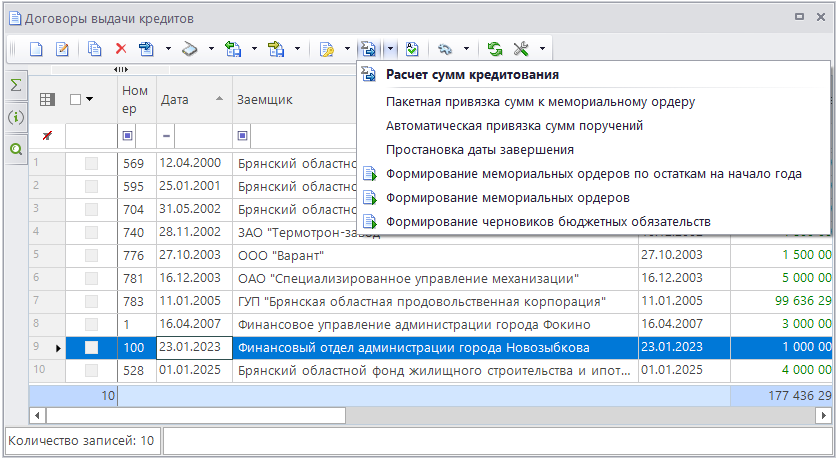The width and height of the screenshot is (838, 460).
Task: Toggle checkbox of selected row 100
Action: pos(91,348)
